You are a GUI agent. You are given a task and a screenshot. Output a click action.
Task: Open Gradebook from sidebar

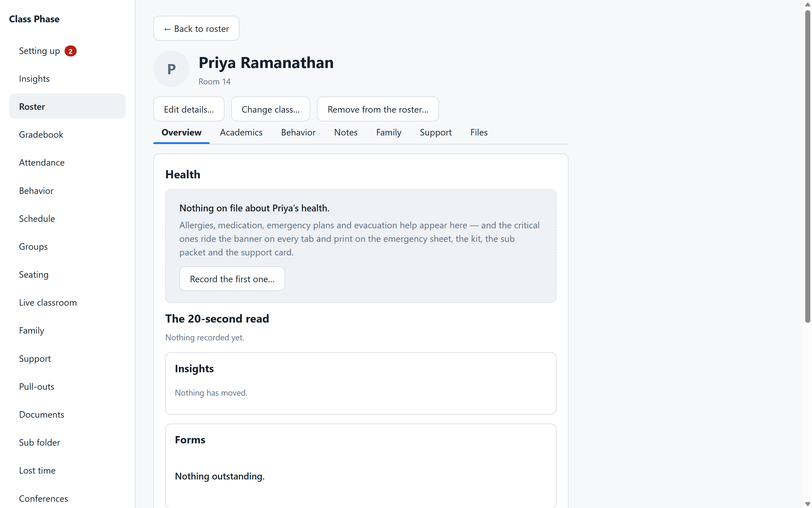pyautogui.click(x=67, y=134)
